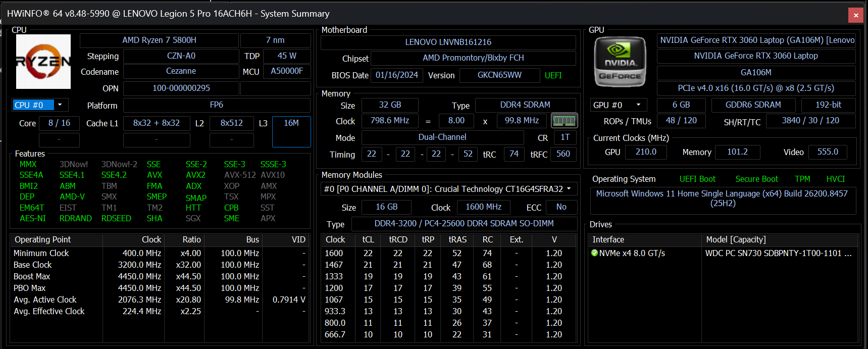This screenshot has width=868, height=349.
Task: Click the 560 tRFC value field
Action: point(563,154)
